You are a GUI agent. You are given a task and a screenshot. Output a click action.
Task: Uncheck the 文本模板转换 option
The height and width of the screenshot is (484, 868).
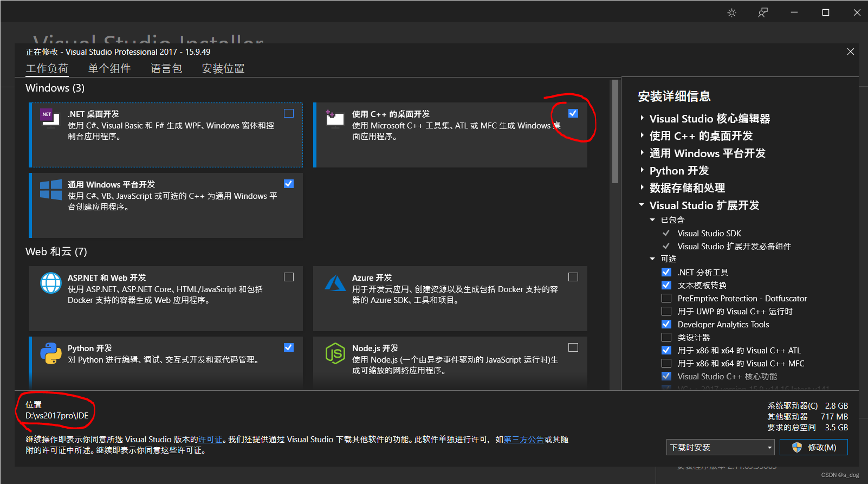pyautogui.click(x=666, y=285)
